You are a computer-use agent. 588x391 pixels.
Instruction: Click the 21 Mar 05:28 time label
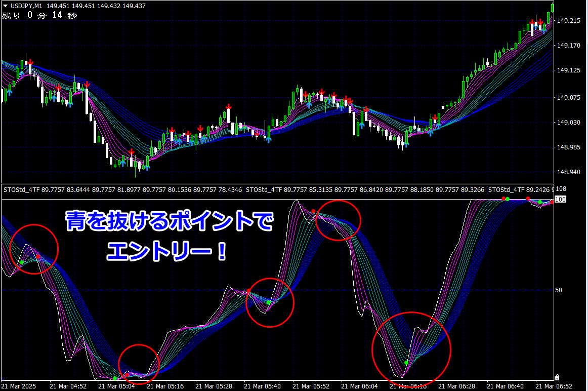coord(214,386)
